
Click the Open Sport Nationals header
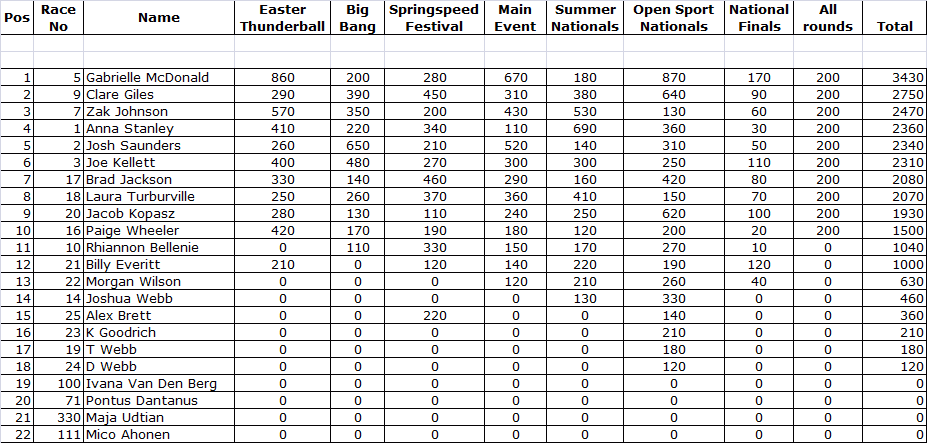pos(673,18)
